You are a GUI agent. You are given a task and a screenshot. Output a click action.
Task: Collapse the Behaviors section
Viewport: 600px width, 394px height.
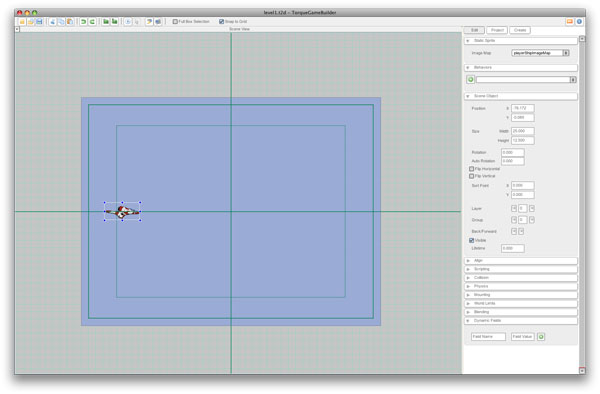pos(521,68)
